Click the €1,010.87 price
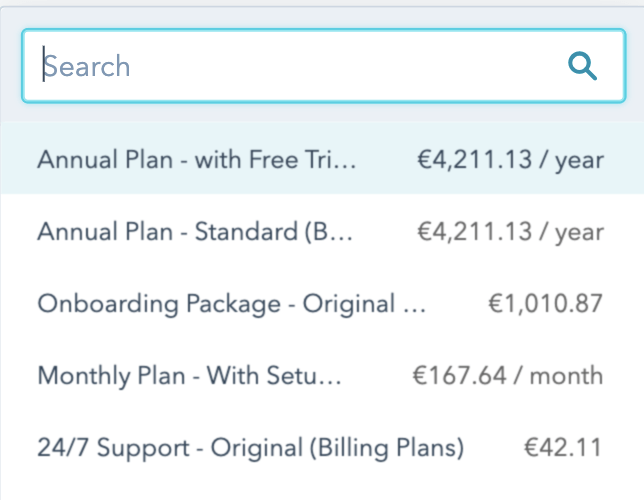The image size is (644, 500). (545, 304)
